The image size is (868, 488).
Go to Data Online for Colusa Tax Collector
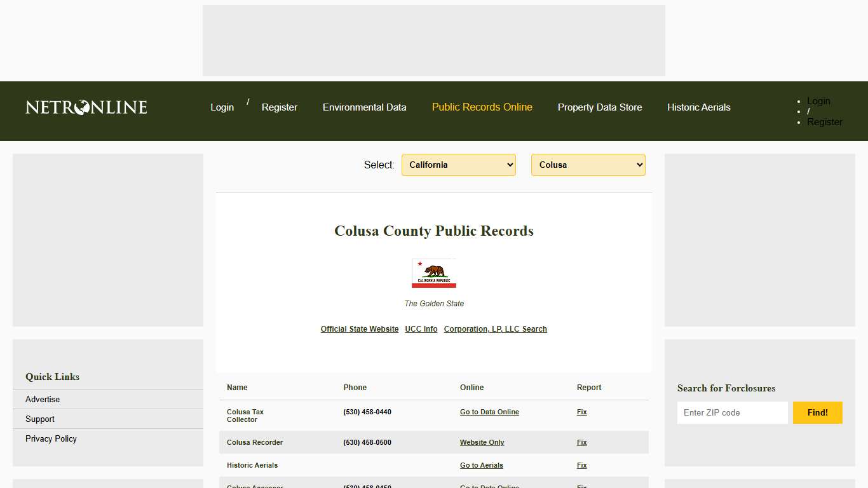489,412
